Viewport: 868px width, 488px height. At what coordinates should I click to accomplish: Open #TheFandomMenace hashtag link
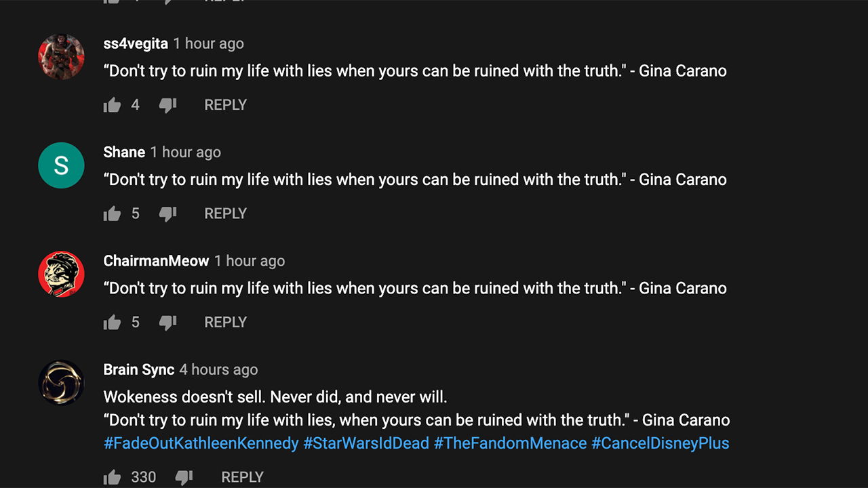point(510,443)
